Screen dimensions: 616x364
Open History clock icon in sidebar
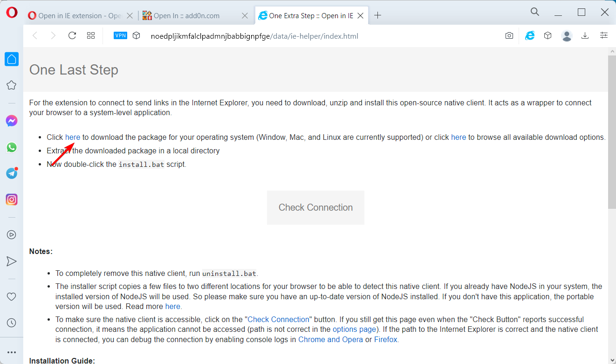pyautogui.click(x=12, y=323)
